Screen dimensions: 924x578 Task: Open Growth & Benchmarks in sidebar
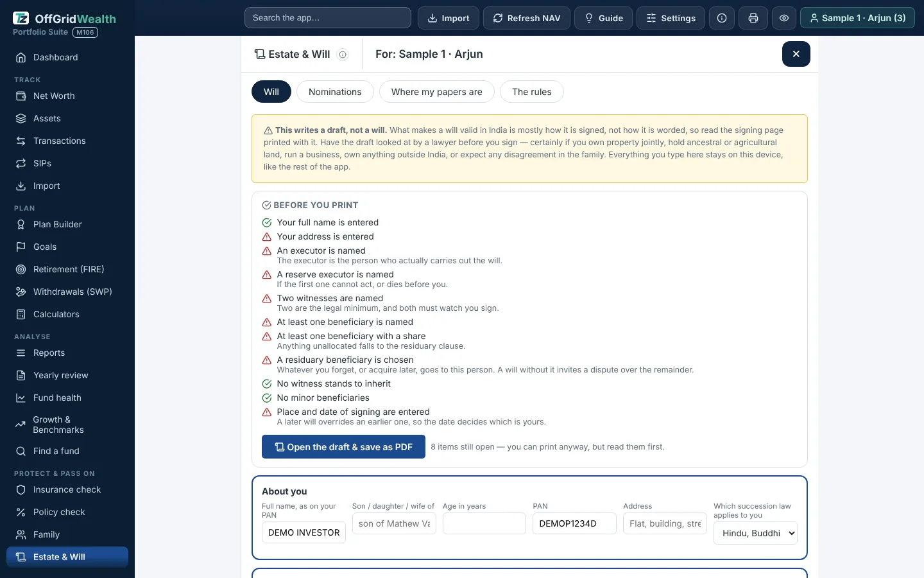tap(67, 425)
